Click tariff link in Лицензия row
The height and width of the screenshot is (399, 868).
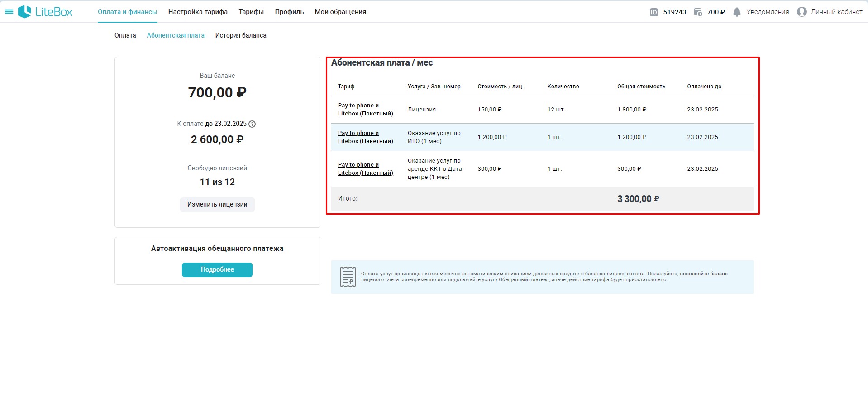coord(366,110)
